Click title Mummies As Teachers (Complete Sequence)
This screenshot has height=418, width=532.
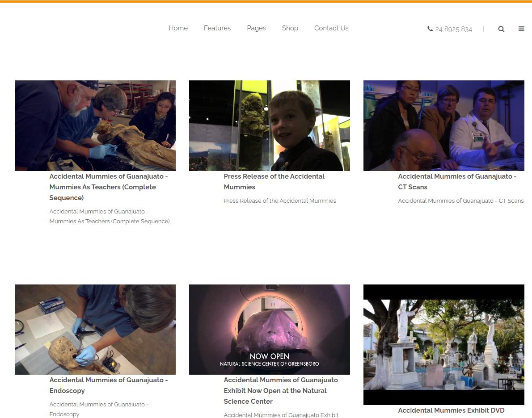pyautogui.click(x=109, y=187)
